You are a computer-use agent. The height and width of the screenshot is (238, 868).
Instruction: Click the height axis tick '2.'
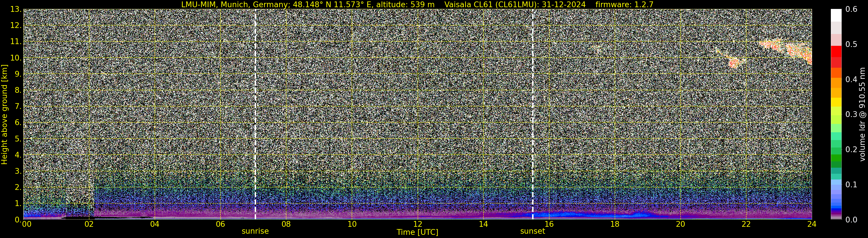18,187
